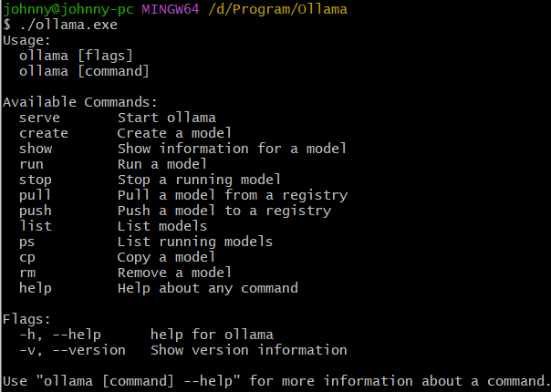This screenshot has width=551, height=392.
Task: Click the 'Stop a running model' description
Action: [x=199, y=180]
